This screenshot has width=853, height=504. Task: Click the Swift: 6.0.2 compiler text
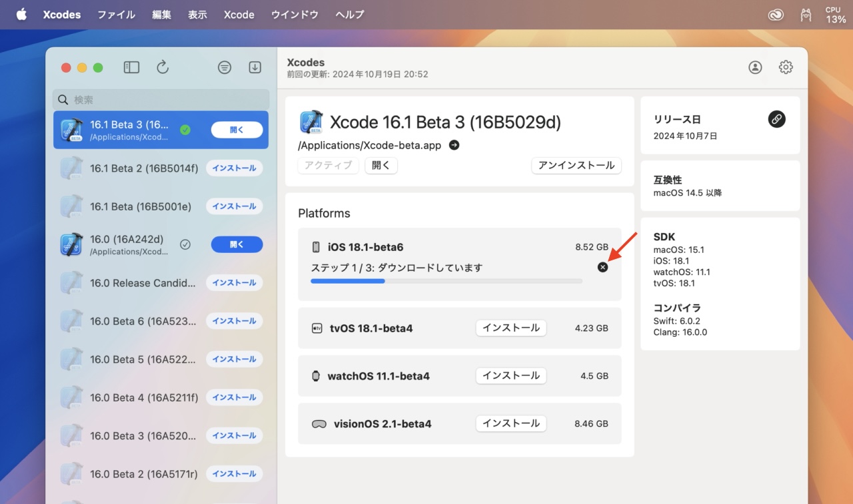(x=676, y=321)
